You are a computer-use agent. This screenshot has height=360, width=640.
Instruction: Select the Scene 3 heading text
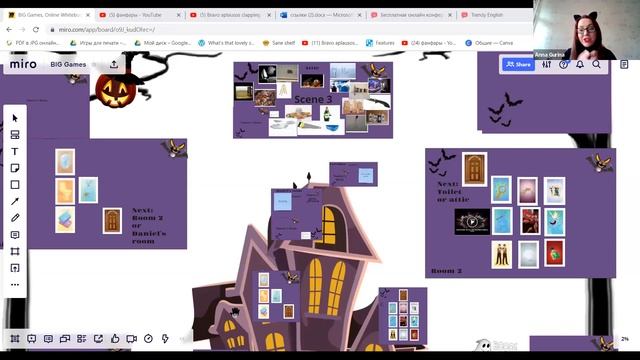pos(313,99)
